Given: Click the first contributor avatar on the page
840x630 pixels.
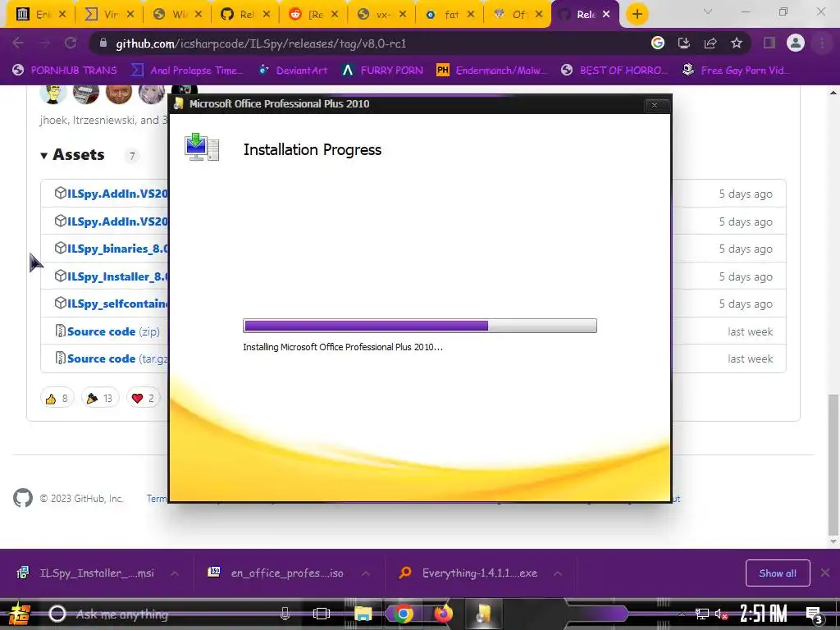Looking at the screenshot, I should pyautogui.click(x=52, y=94).
